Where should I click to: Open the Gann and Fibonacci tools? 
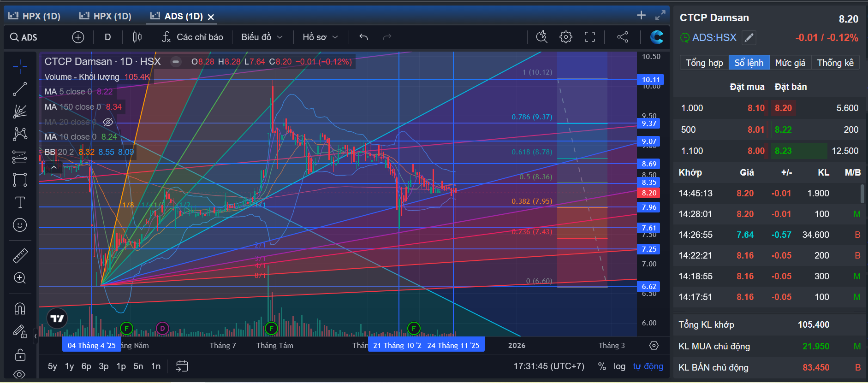pyautogui.click(x=20, y=112)
